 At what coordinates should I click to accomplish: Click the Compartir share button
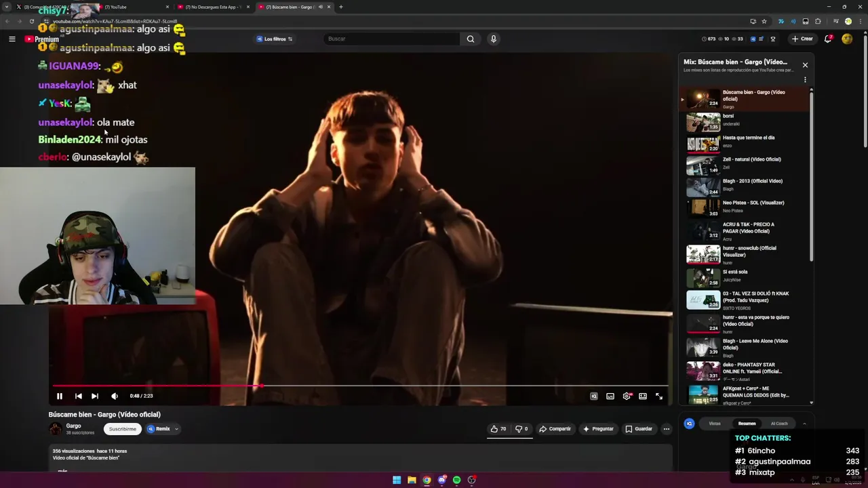coord(555,428)
